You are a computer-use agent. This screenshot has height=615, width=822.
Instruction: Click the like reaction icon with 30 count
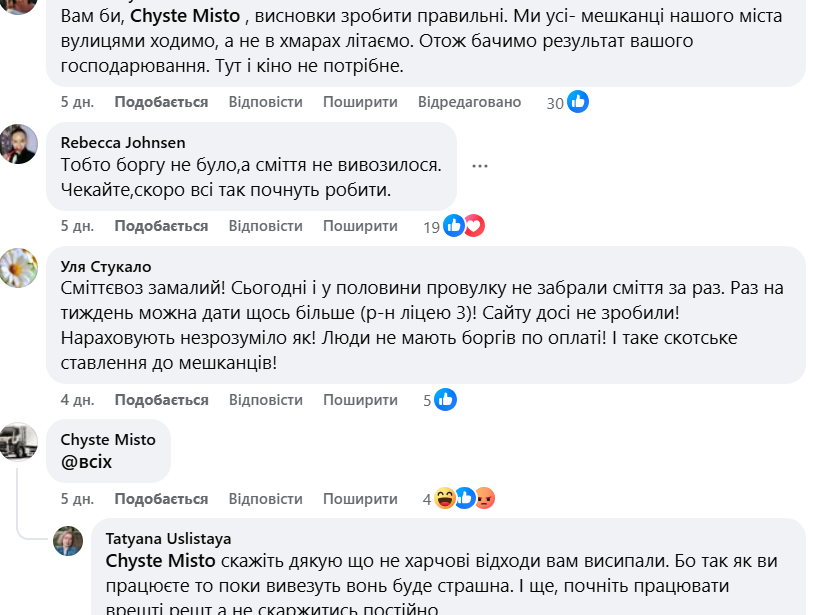pyautogui.click(x=578, y=101)
